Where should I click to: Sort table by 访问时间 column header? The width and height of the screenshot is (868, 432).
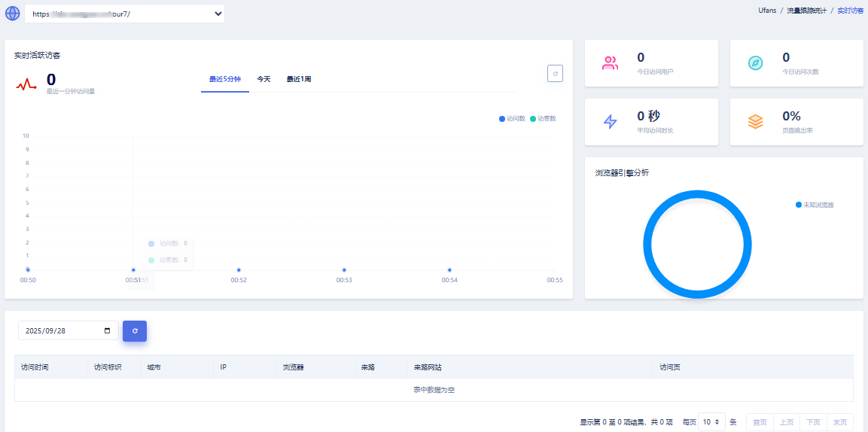pos(35,367)
